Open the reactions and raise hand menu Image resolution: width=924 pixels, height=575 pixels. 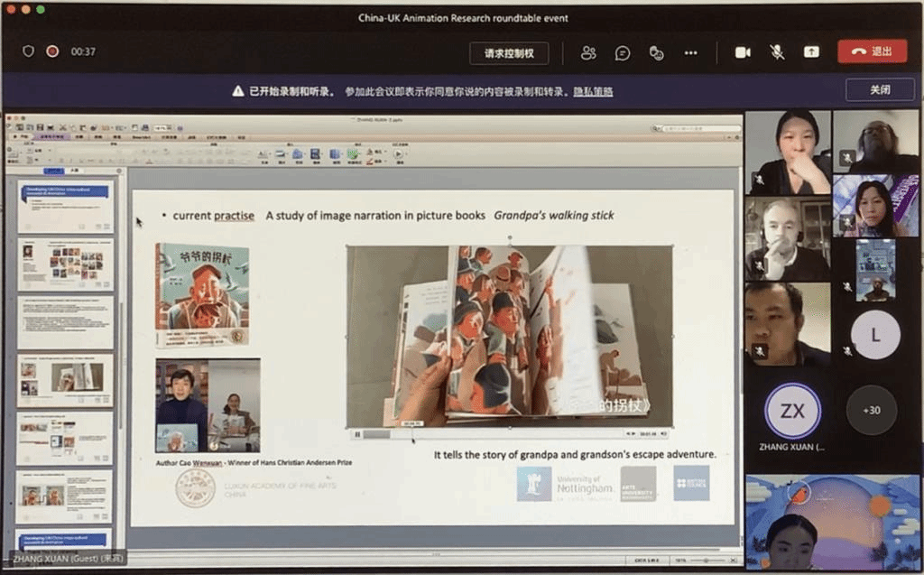point(657,53)
